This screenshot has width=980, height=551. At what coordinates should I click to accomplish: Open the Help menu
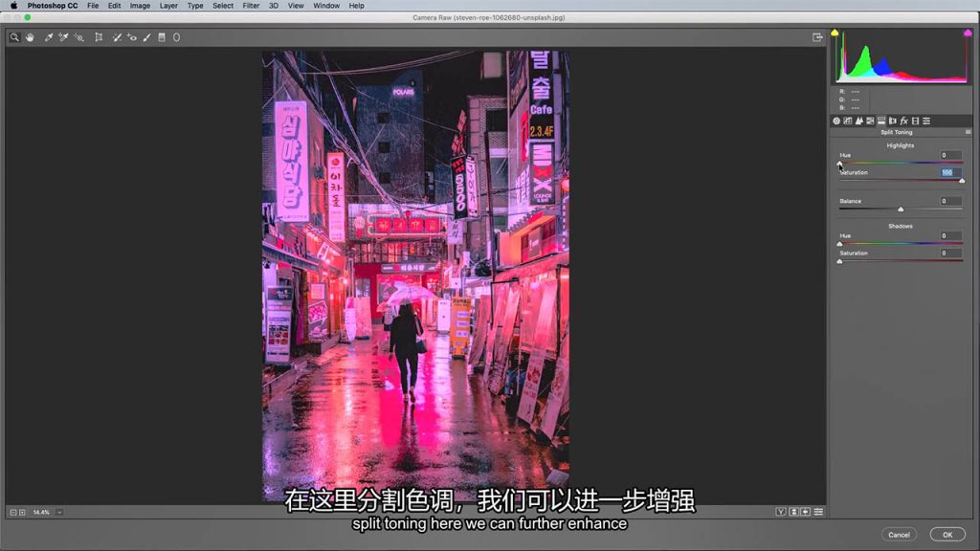coord(356,6)
